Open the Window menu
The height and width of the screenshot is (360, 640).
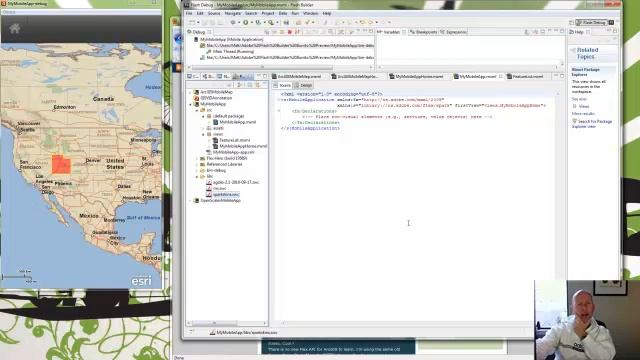(311, 13)
